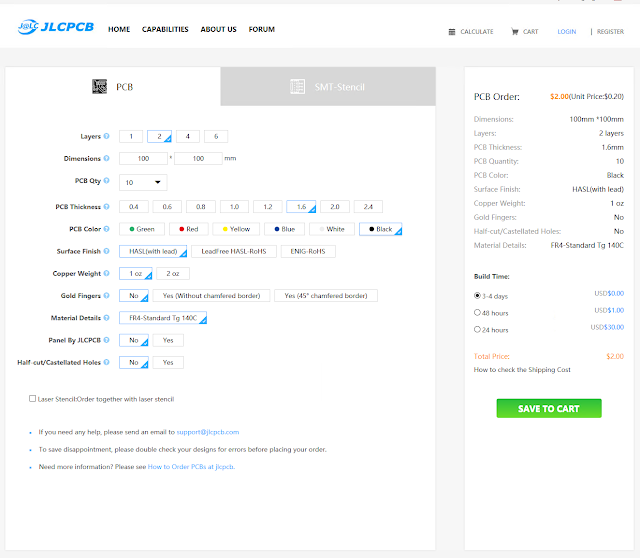
Task: Click the REGISTER link
Action: click(x=610, y=31)
